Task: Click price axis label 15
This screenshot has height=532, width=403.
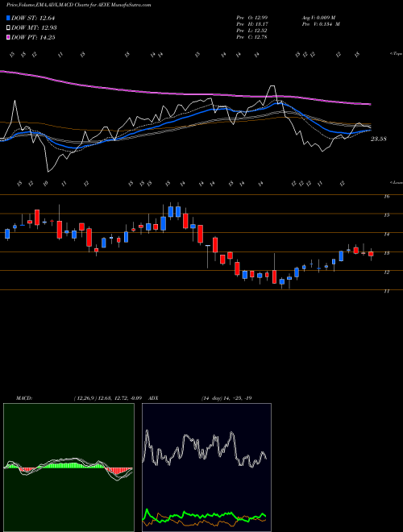Action: click(x=387, y=215)
